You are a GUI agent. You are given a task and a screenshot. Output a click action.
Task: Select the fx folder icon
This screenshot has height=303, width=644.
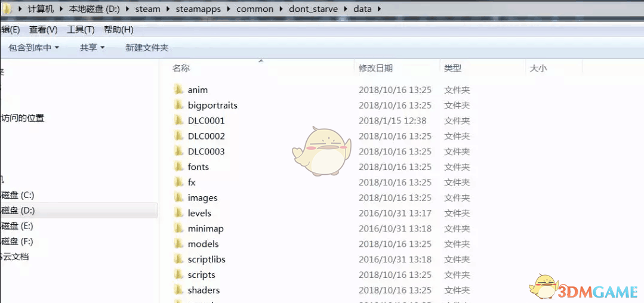coord(178,182)
